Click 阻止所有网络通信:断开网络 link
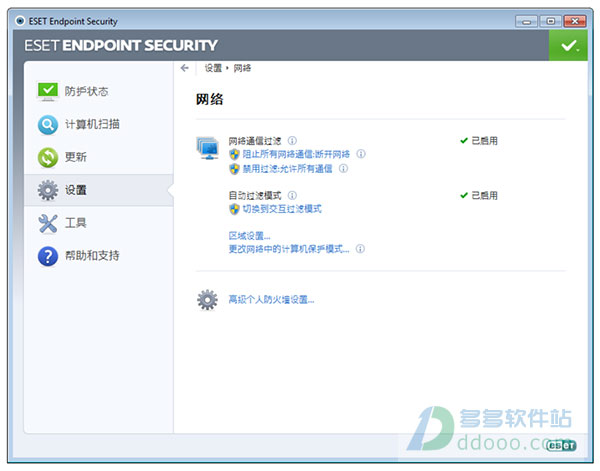This screenshot has height=471, width=600. coord(296,154)
